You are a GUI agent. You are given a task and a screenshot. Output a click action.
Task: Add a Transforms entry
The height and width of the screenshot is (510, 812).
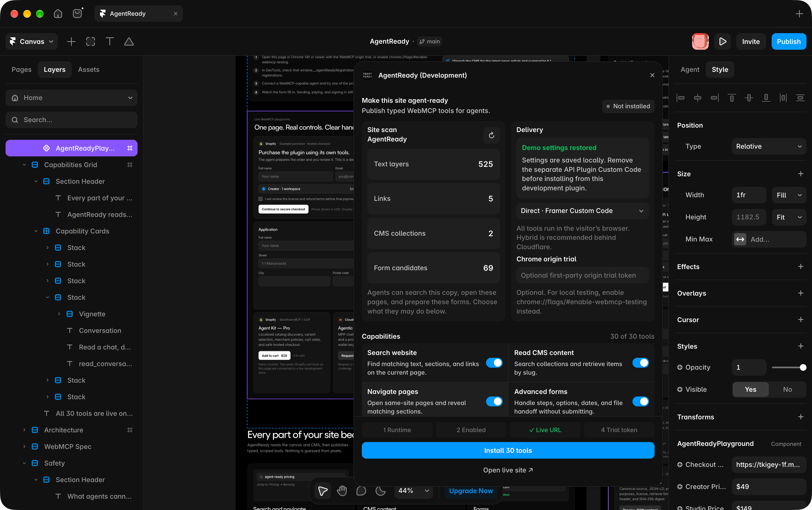point(800,417)
